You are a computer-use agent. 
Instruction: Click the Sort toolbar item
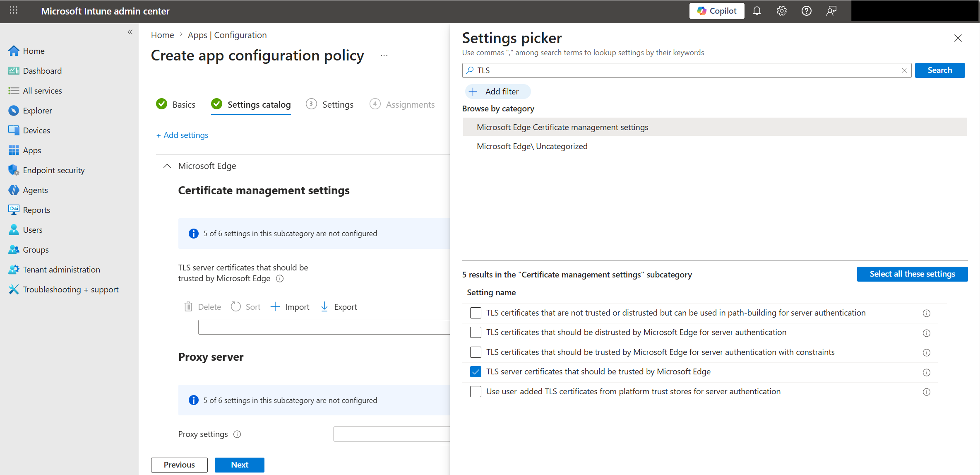tap(246, 307)
